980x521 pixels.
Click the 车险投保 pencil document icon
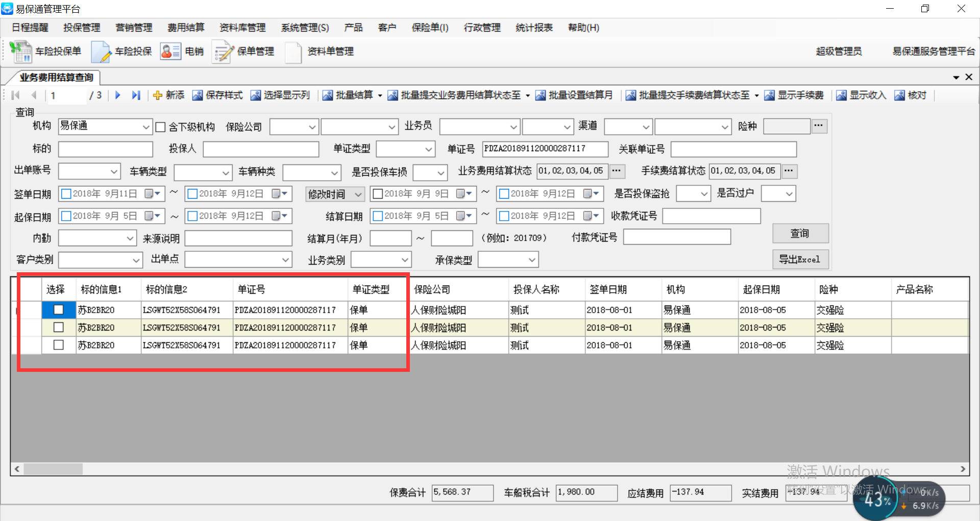tap(101, 52)
